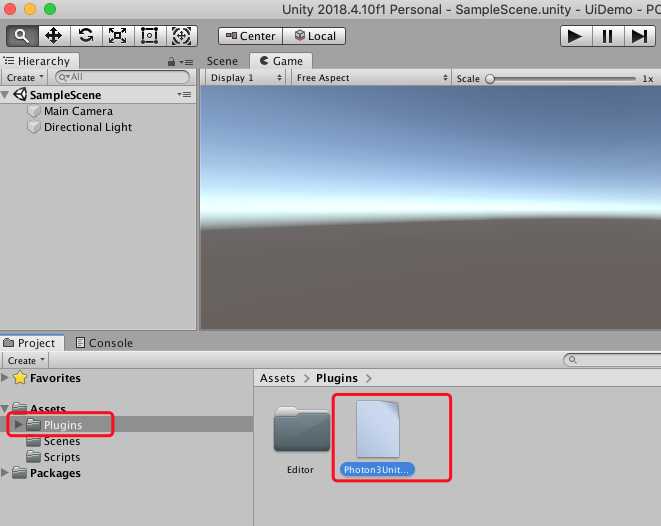Viewport: 661px width, 526px height.
Task: Pause the game playback
Action: click(607, 36)
